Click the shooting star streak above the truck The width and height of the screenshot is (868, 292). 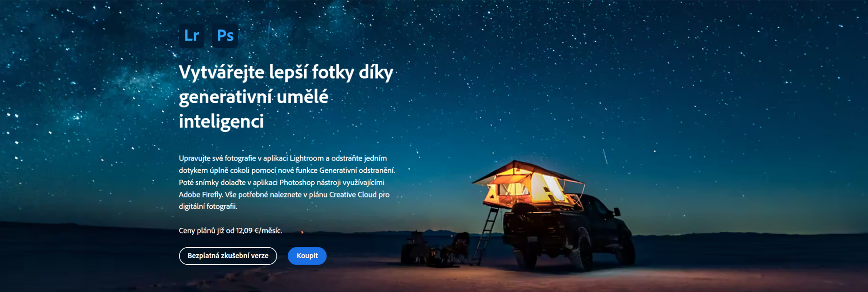tap(605, 157)
